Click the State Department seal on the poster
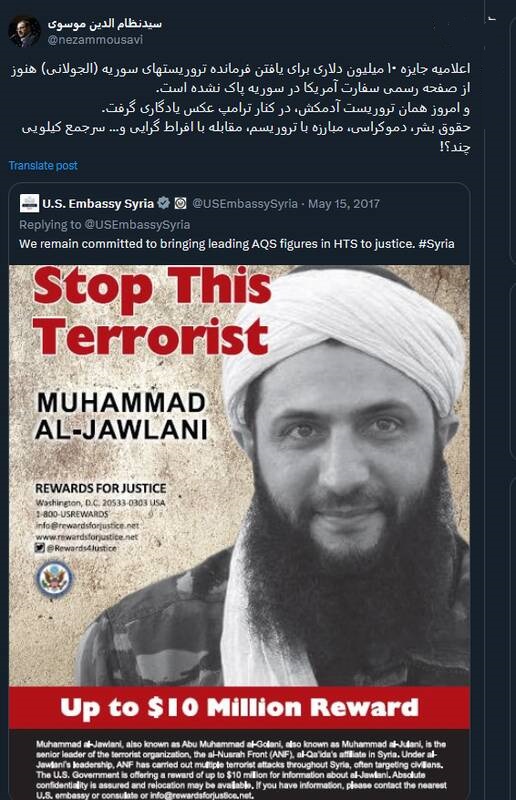This screenshot has height=800, width=516. point(54,579)
